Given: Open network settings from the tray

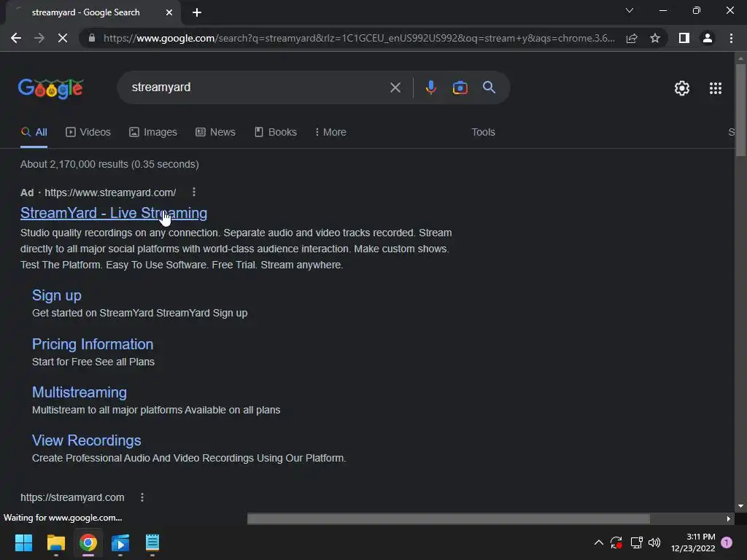Looking at the screenshot, I should [x=636, y=542].
